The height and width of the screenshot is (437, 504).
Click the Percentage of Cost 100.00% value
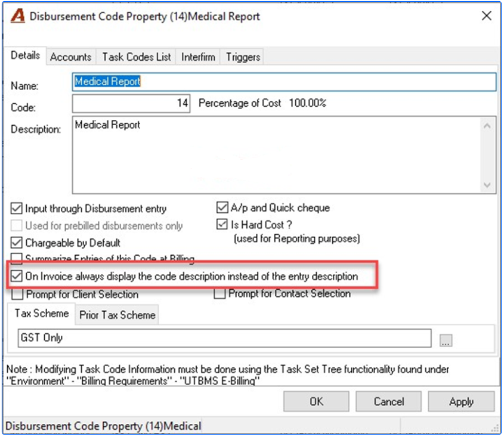[x=308, y=103]
